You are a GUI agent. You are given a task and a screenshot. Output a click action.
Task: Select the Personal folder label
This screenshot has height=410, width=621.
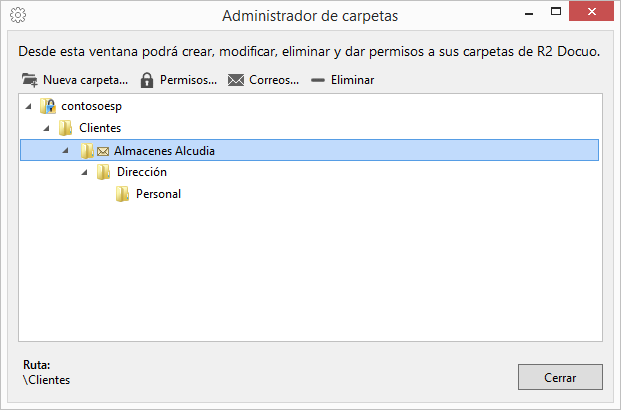coord(158,194)
